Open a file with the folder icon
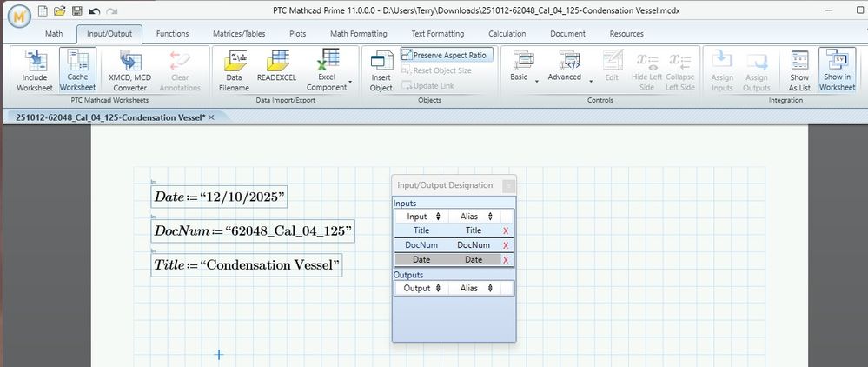The image size is (868, 367). click(x=60, y=10)
